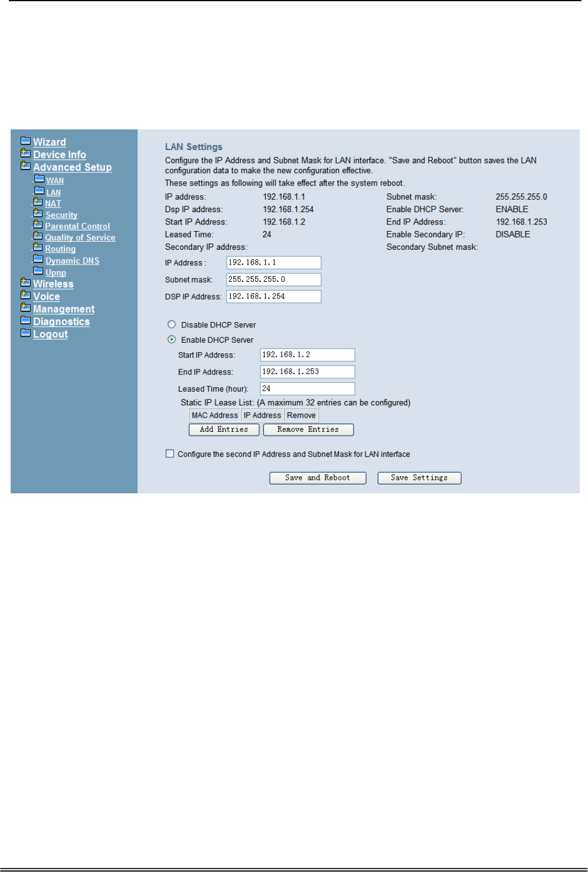This screenshot has width=588, height=872.
Task: Click the IP Address table column header
Action: (x=262, y=415)
